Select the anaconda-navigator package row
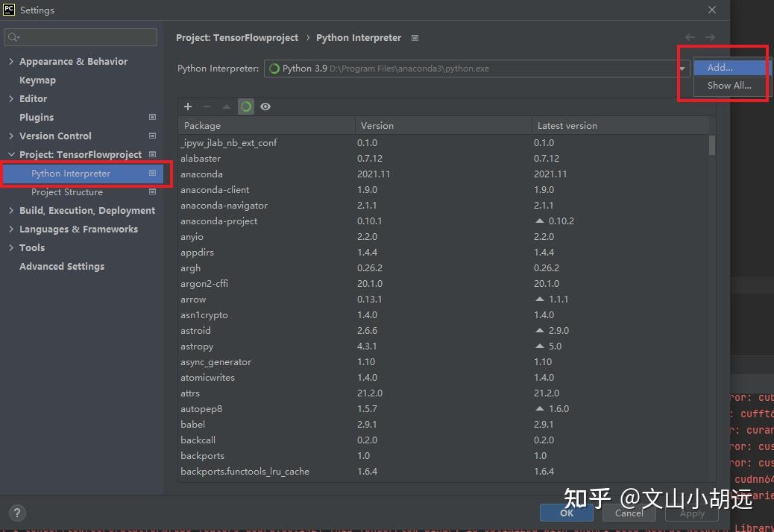 click(x=443, y=205)
